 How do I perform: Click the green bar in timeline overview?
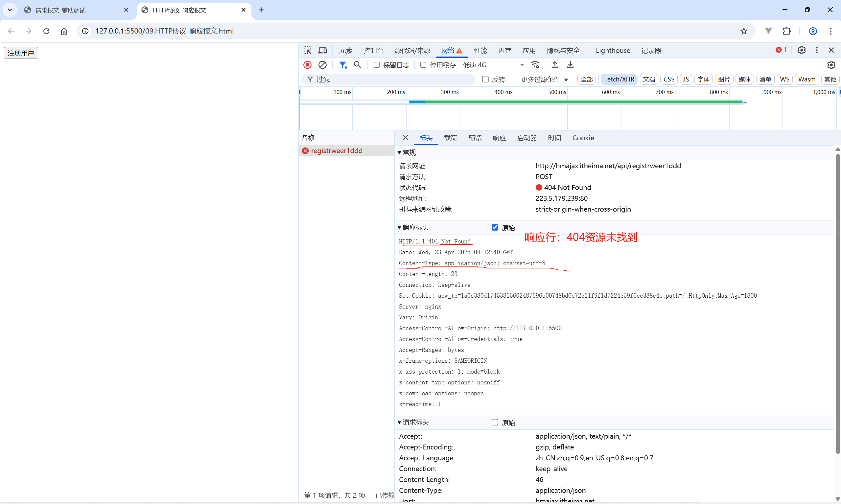(577, 102)
